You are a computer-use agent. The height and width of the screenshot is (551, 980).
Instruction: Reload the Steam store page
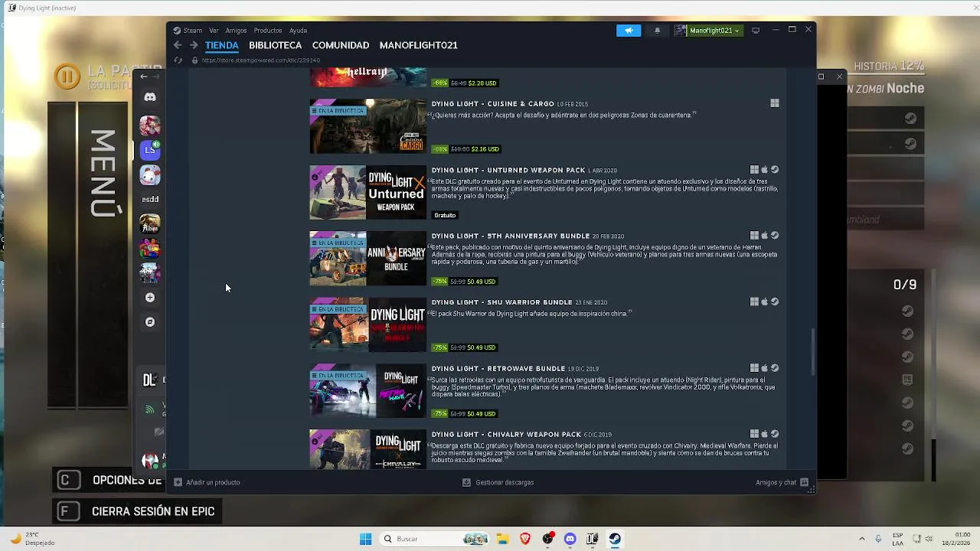point(178,60)
